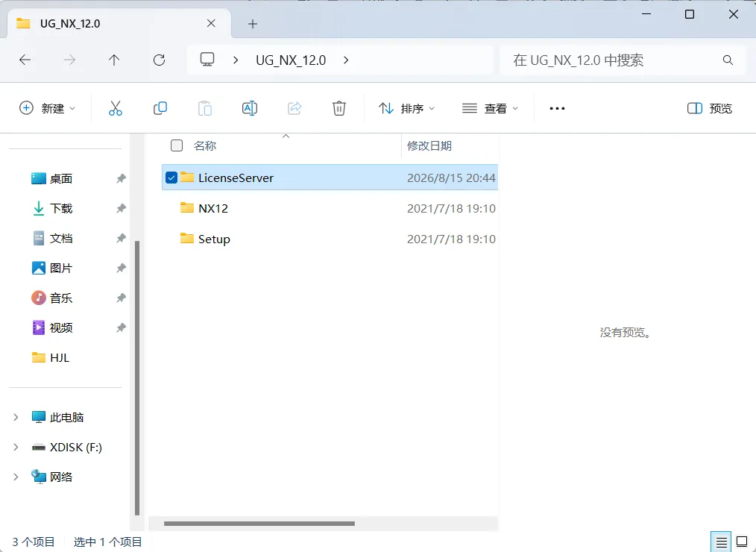
Task: Select the LicenseServer folder name
Action: pos(236,178)
